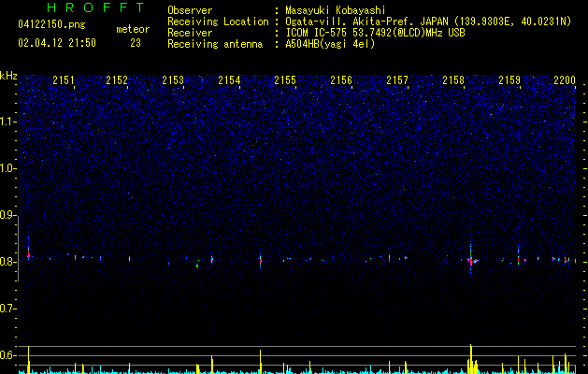Click the Receiving antenna label
Viewport: 588px width, 374px height.
pos(215,44)
